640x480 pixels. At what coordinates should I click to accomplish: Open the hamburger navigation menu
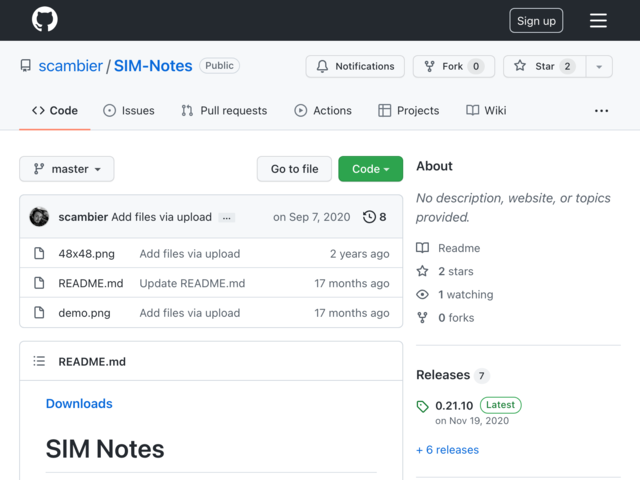[598, 20]
